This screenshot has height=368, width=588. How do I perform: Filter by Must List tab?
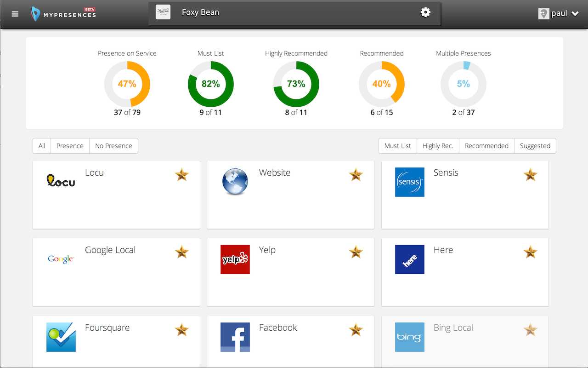(398, 146)
